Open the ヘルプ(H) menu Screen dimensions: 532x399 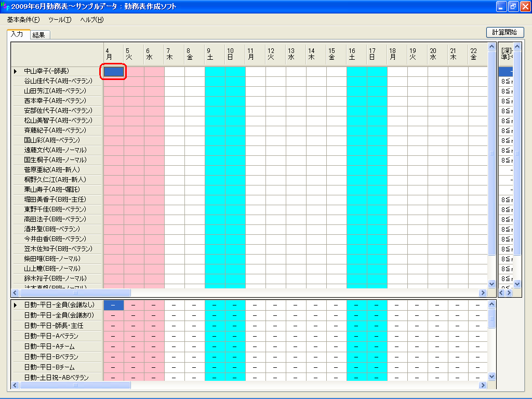[91, 20]
